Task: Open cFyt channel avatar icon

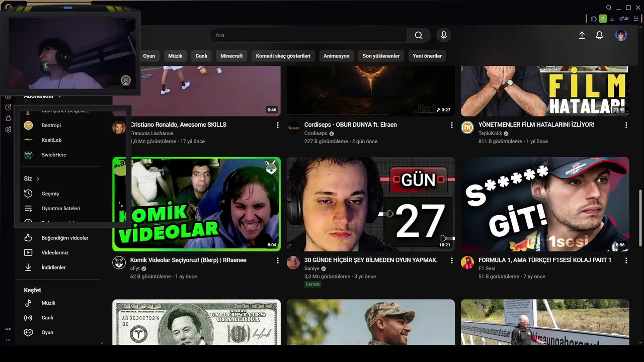Action: tap(119, 262)
